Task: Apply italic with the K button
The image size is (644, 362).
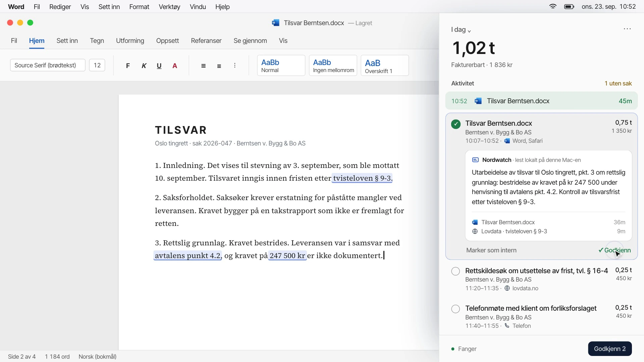Action: (144, 66)
